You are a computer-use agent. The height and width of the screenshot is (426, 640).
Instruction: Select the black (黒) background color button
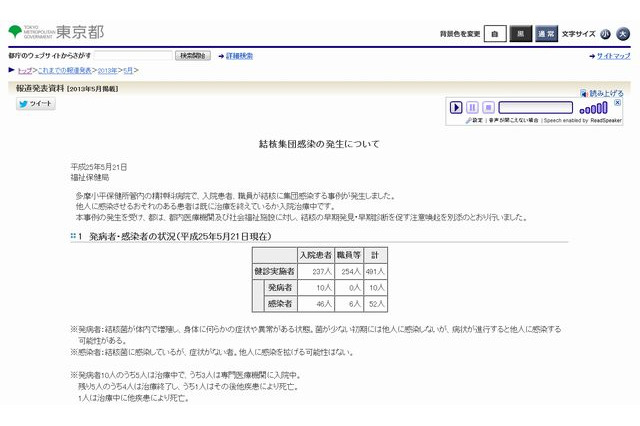click(x=521, y=33)
